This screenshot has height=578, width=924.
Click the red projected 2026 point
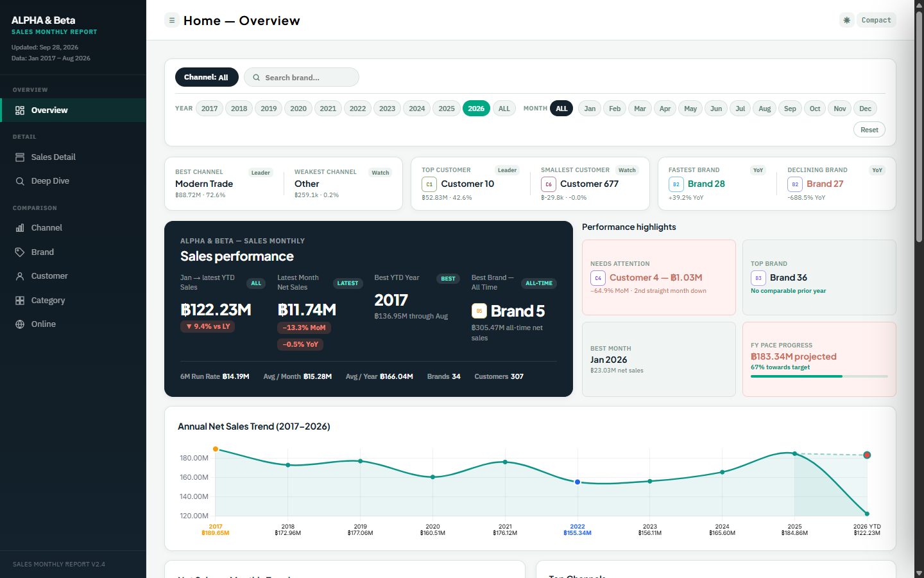pyautogui.click(x=867, y=455)
